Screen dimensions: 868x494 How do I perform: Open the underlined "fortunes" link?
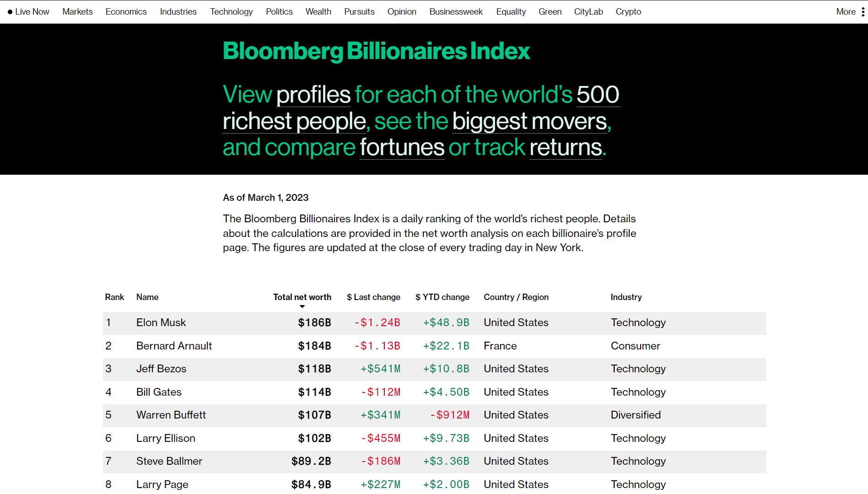pos(402,148)
